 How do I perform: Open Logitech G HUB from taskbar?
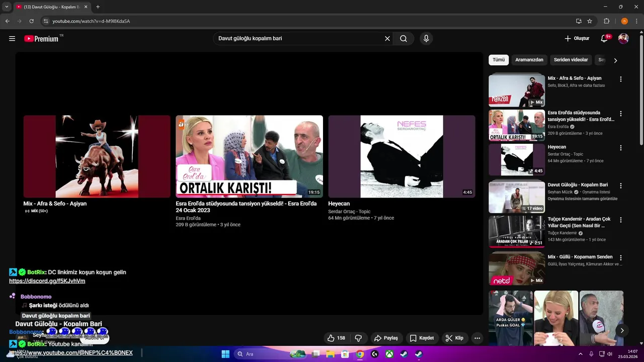tap(375, 354)
